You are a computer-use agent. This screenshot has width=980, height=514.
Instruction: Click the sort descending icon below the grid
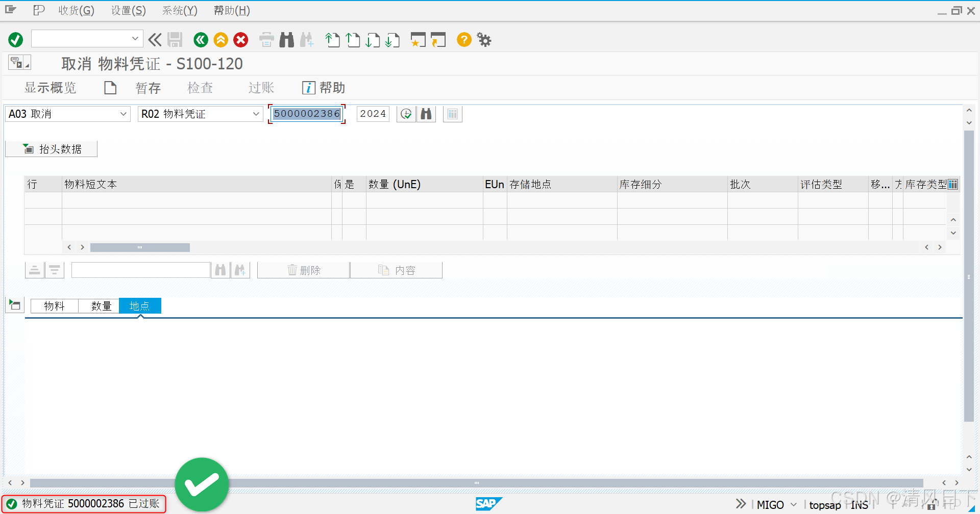tap(55, 269)
